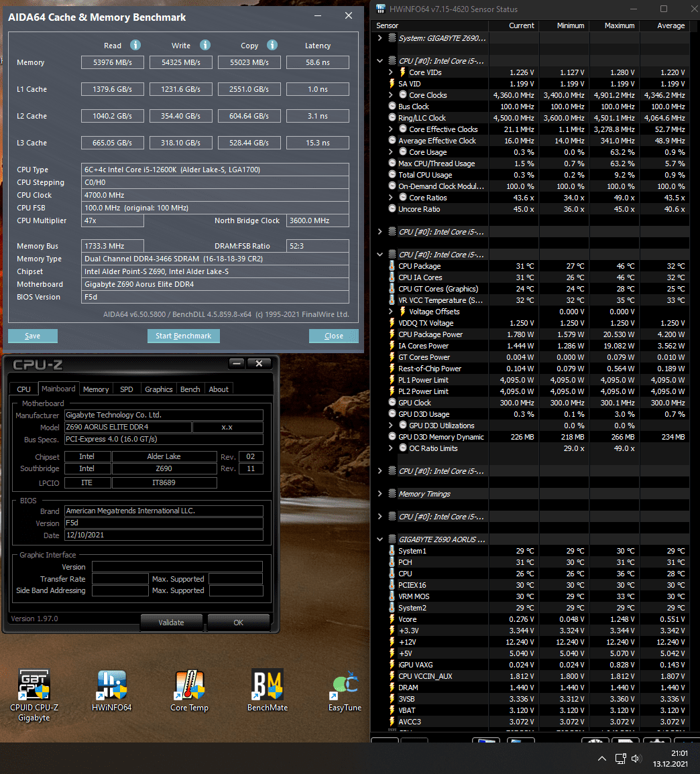Viewport: 700px width, 774px height.
Task: Click the Close button in AIDA64
Action: (x=333, y=336)
